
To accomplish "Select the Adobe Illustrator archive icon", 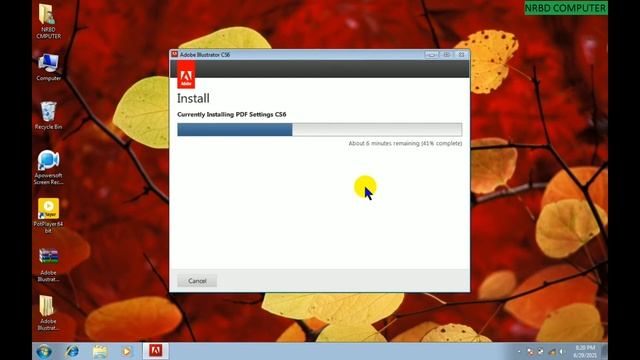I will tap(48, 265).
